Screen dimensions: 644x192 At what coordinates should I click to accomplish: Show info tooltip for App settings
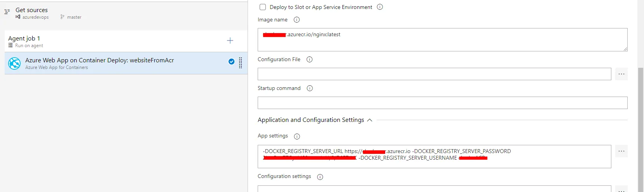[x=297, y=136]
